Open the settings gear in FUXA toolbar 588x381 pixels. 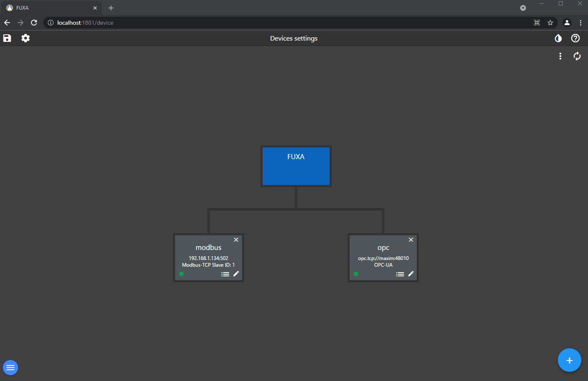point(26,38)
